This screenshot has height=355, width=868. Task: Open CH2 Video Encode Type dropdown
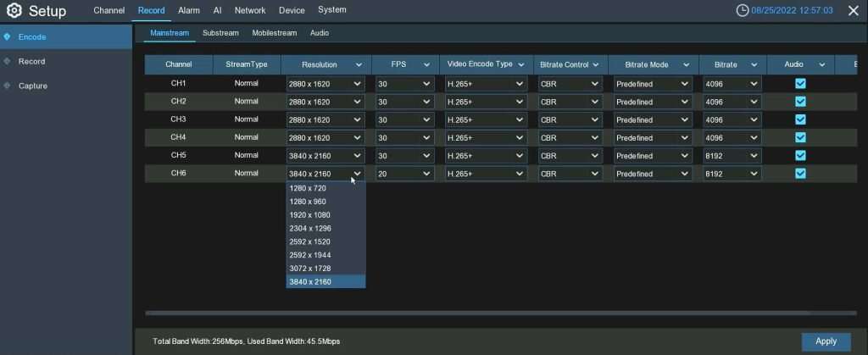pos(486,102)
